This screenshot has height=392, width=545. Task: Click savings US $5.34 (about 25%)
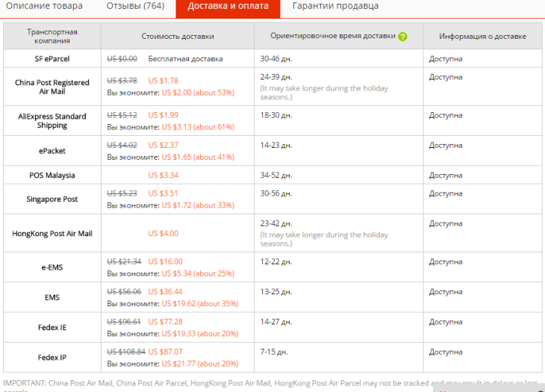tap(198, 274)
